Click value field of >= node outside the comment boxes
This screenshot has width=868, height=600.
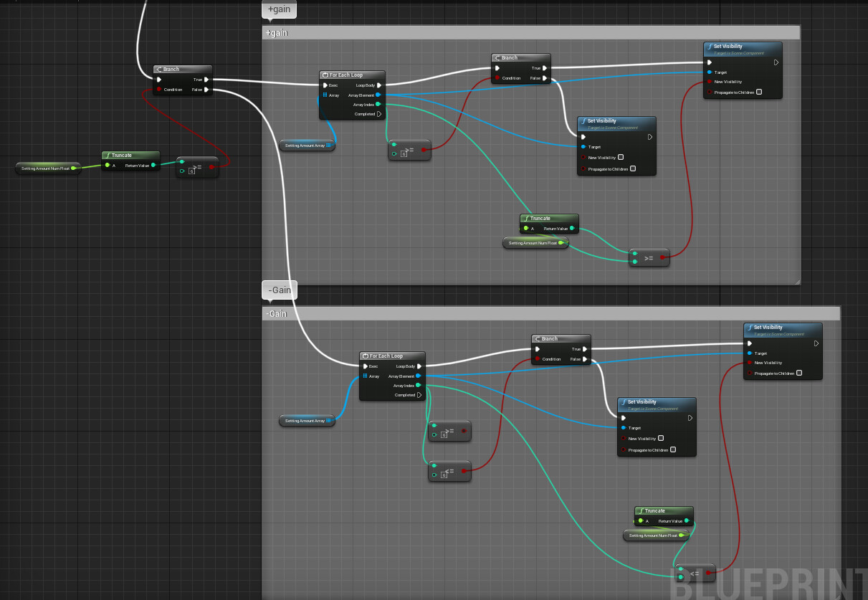coord(192,171)
